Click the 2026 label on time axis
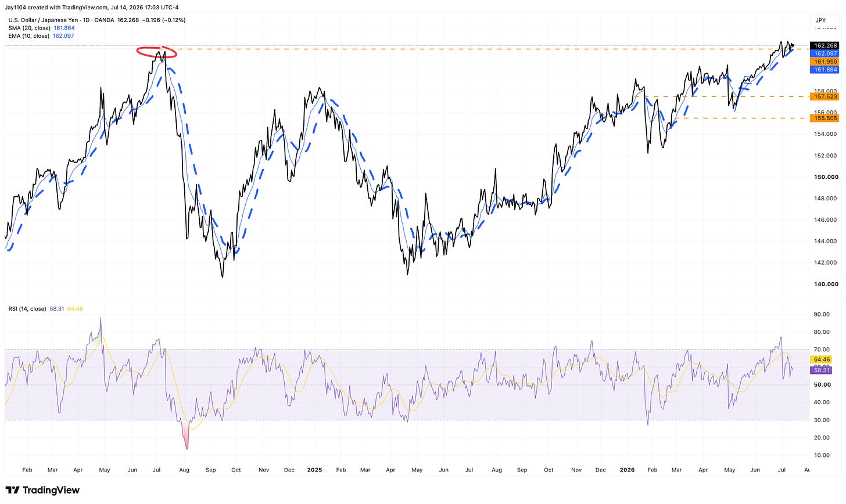 point(626,470)
